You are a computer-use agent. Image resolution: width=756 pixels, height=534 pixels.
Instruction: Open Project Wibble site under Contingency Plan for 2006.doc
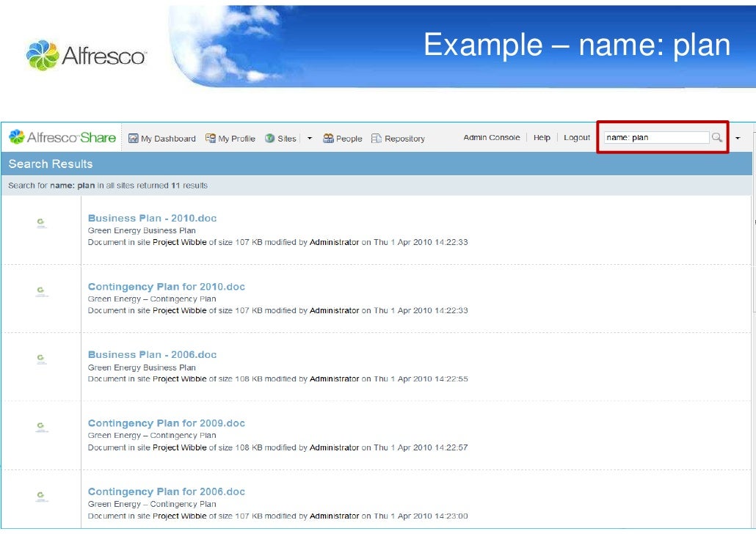tap(179, 516)
